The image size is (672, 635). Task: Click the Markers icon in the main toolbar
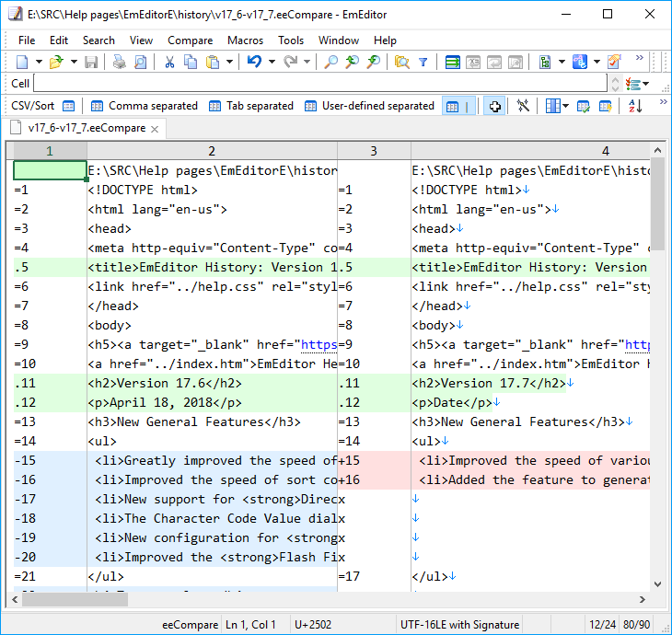(x=579, y=62)
